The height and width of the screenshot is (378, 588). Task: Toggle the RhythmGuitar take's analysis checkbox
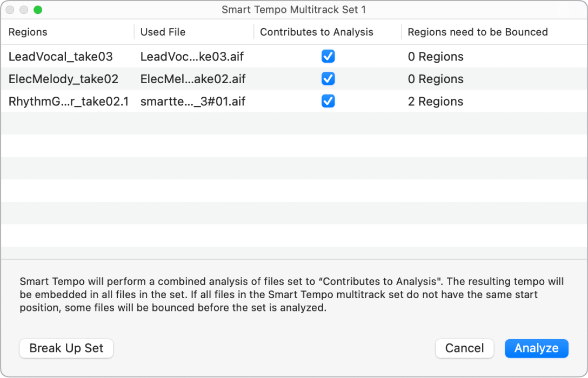[328, 102]
